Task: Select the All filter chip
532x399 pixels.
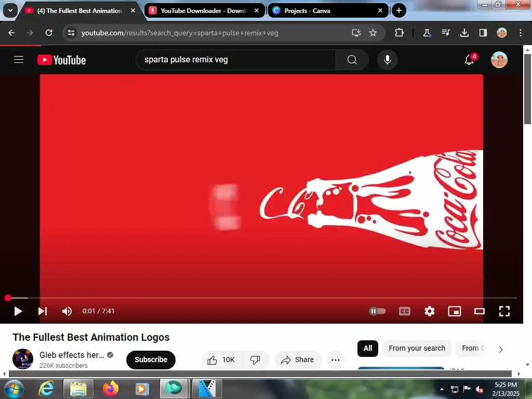Action: click(368, 349)
